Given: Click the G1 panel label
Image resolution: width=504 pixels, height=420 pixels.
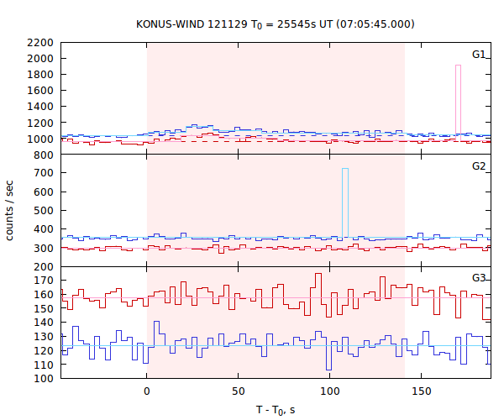Looking at the screenshot, I should click(479, 55).
